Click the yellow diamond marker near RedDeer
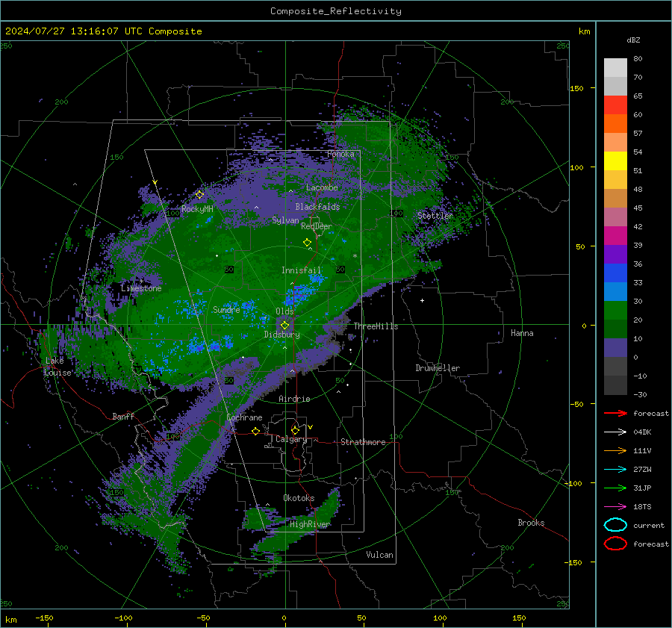This screenshot has width=672, height=628. pyautogui.click(x=307, y=242)
